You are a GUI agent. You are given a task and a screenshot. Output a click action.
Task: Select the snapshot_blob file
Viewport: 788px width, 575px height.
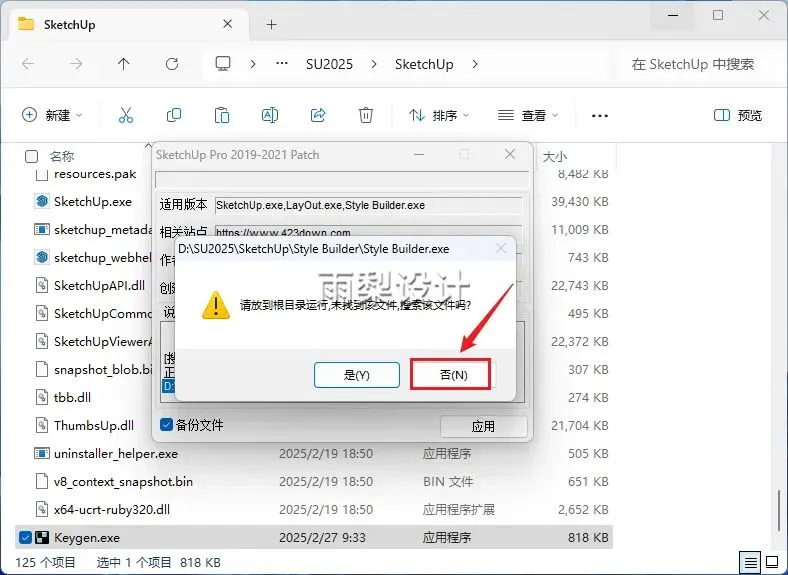pos(103,369)
